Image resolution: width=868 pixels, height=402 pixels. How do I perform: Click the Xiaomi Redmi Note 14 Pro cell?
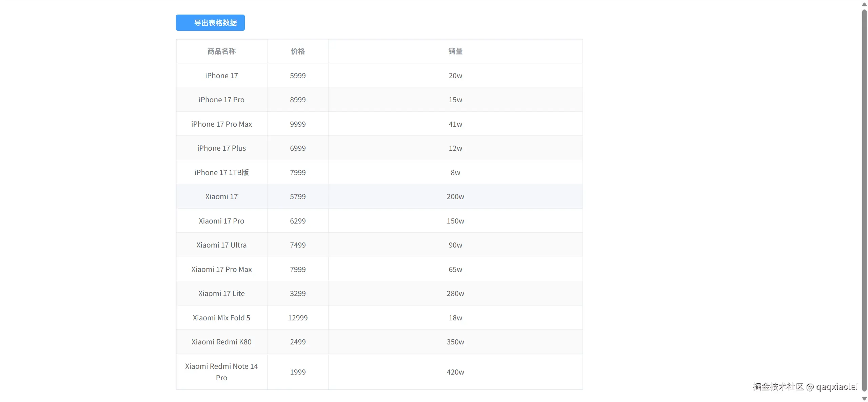[222, 372]
